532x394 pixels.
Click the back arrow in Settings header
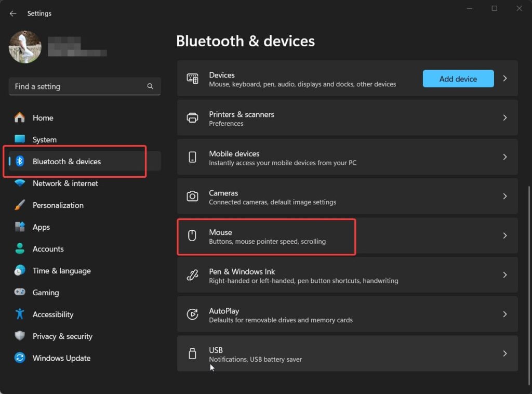13,14
